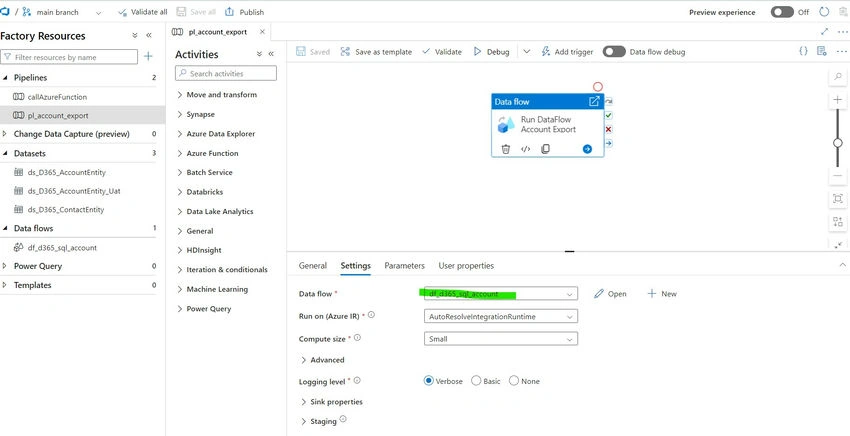Click the Publish button
This screenshot has width=850, height=436.
point(244,12)
